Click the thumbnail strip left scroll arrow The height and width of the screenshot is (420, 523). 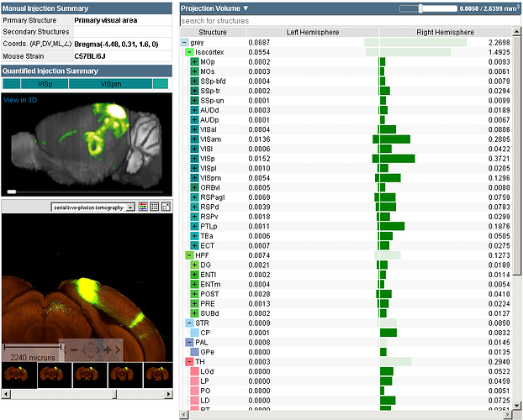pos(6,394)
